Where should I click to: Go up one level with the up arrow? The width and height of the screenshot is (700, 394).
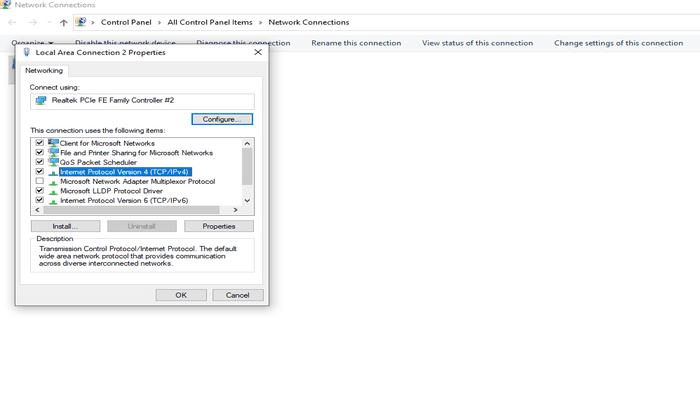point(63,22)
